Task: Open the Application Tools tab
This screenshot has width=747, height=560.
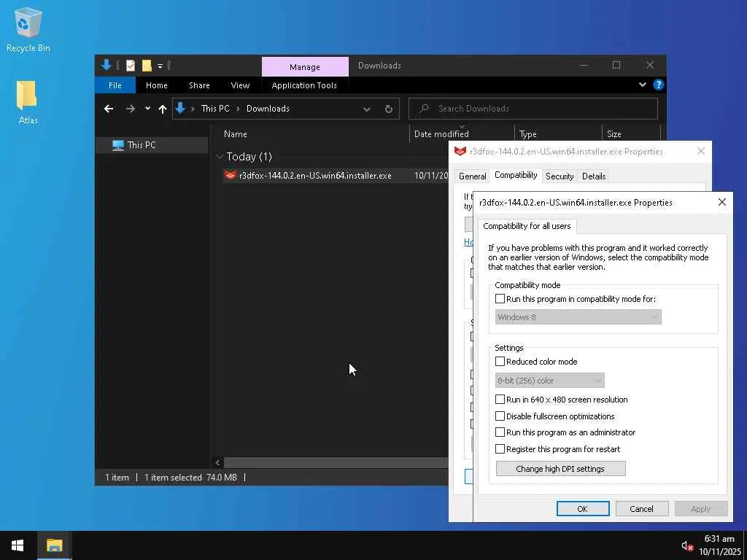Action: pyautogui.click(x=304, y=85)
